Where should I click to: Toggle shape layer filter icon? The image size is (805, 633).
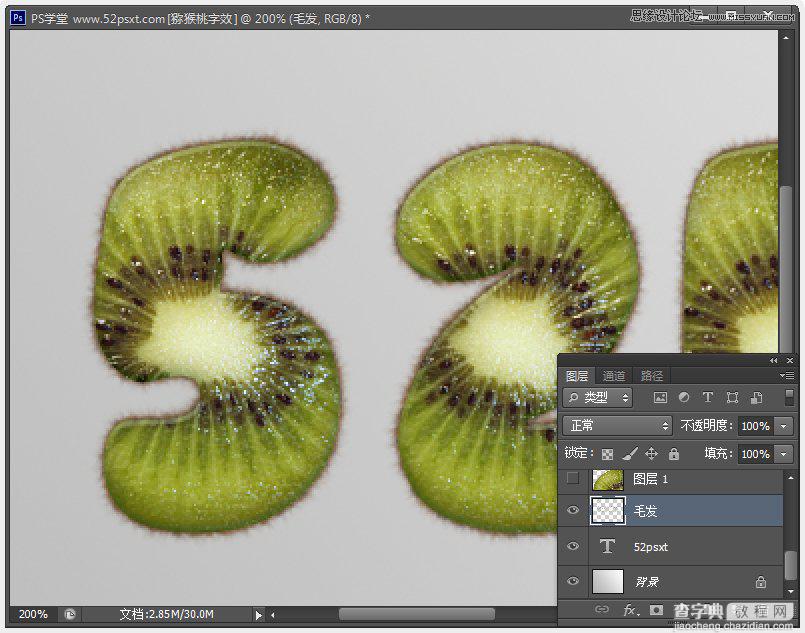click(x=733, y=397)
